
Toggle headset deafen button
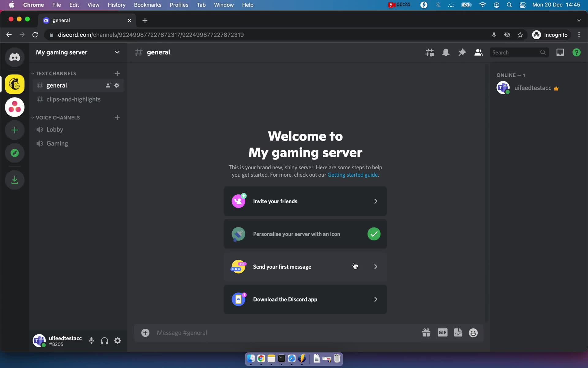(104, 341)
